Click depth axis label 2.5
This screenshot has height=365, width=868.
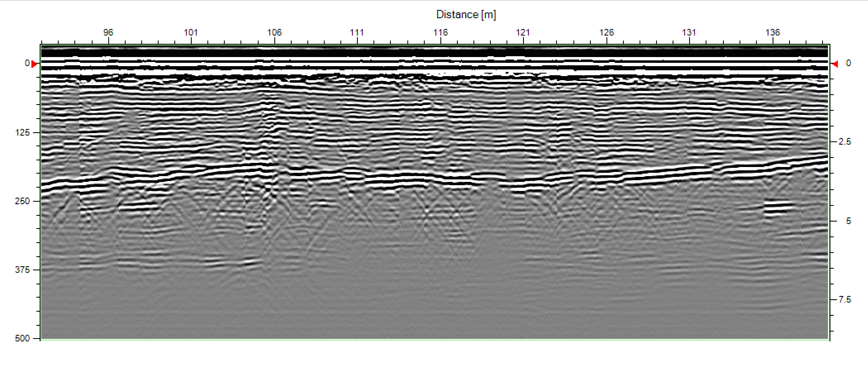click(x=845, y=142)
